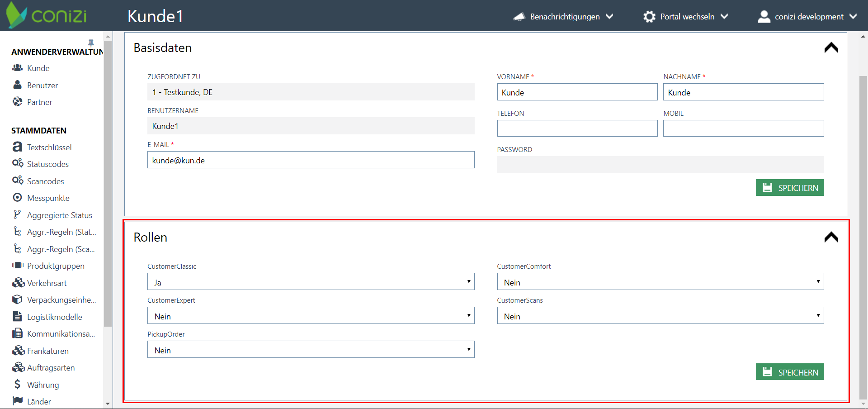
Task: Click the Länder flag icon
Action: point(18,401)
